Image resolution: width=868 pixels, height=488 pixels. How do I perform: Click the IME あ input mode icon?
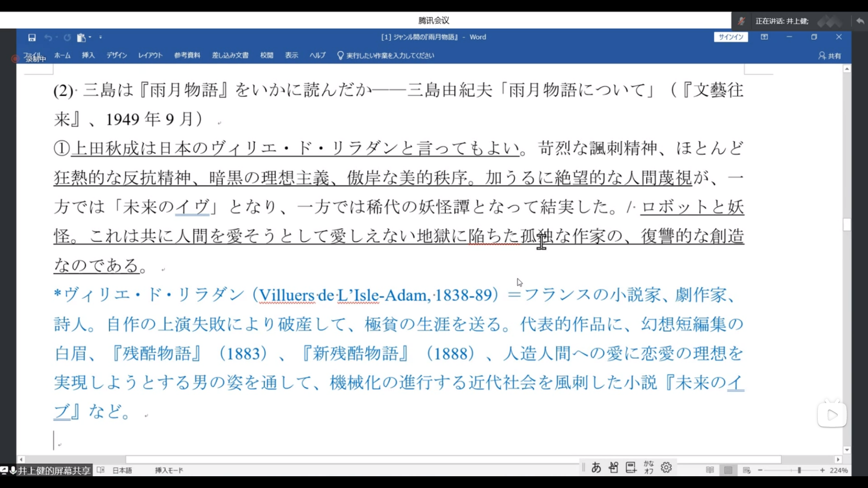click(596, 467)
